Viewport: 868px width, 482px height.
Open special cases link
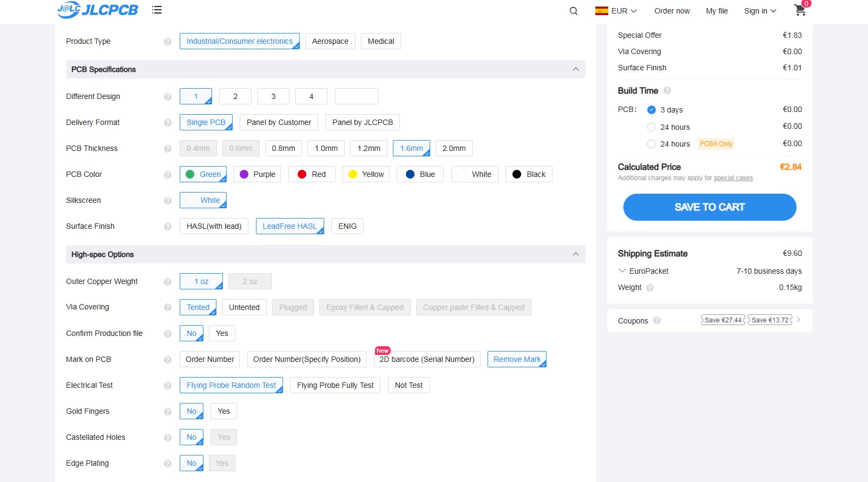pyautogui.click(x=733, y=178)
